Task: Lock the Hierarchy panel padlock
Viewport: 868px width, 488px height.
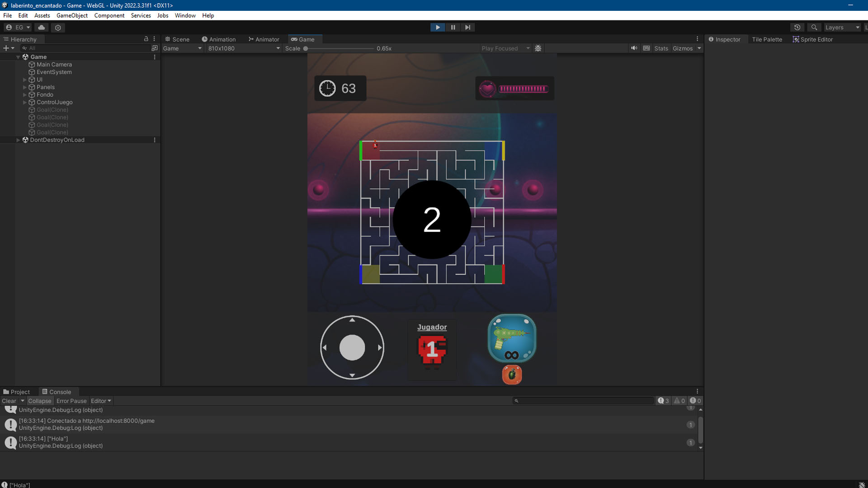Action: point(146,39)
